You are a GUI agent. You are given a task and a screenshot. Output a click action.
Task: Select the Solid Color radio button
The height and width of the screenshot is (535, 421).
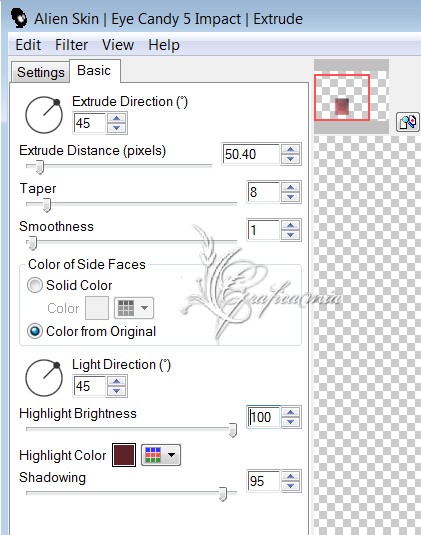click(x=35, y=285)
